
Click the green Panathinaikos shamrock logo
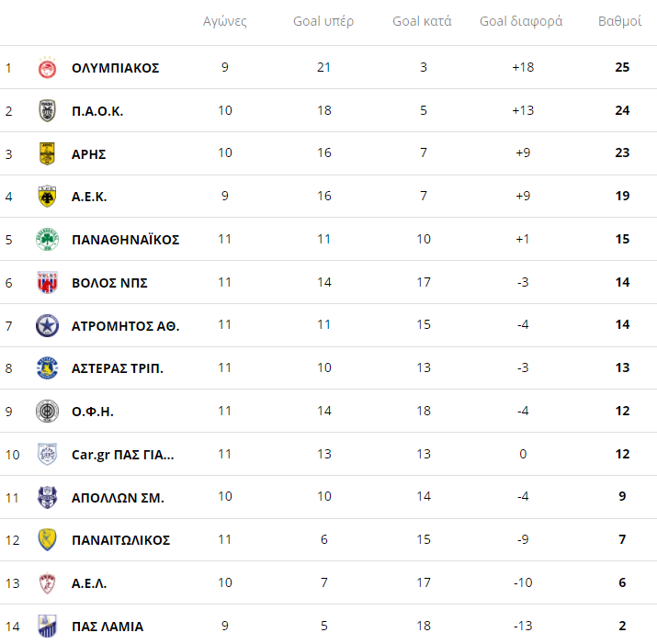[47, 240]
